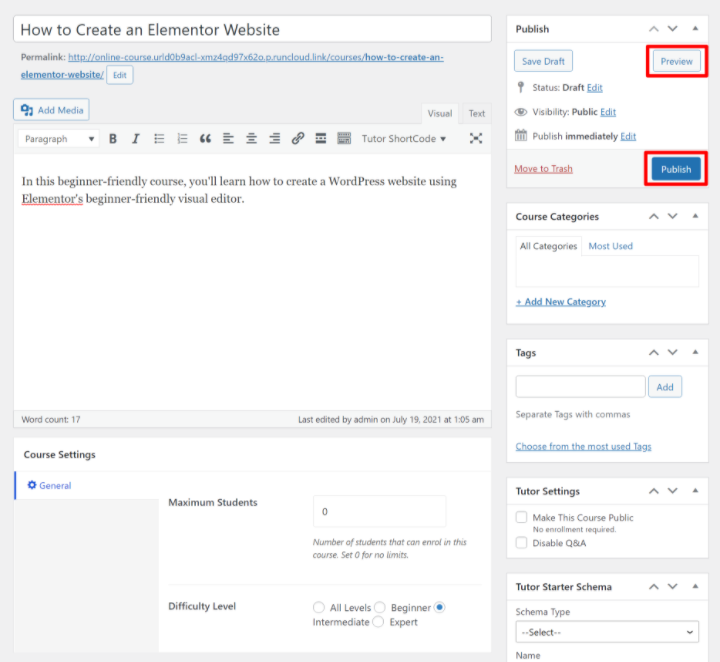Open the Most Used categories tab
This screenshot has width=720, height=662.
click(x=610, y=246)
